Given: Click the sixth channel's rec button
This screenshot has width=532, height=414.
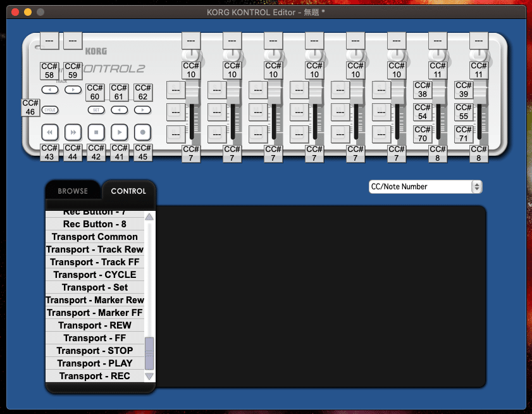Looking at the screenshot, I should tap(381, 134).
